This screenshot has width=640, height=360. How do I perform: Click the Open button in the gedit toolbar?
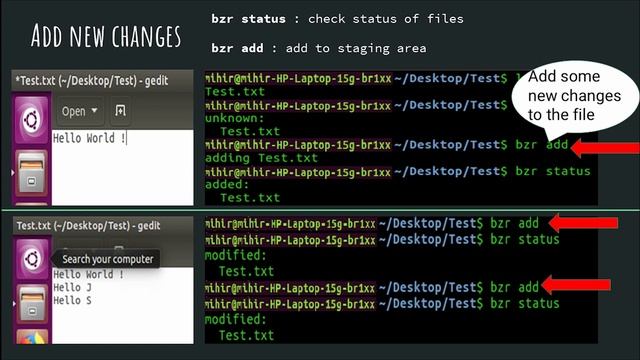click(x=80, y=111)
